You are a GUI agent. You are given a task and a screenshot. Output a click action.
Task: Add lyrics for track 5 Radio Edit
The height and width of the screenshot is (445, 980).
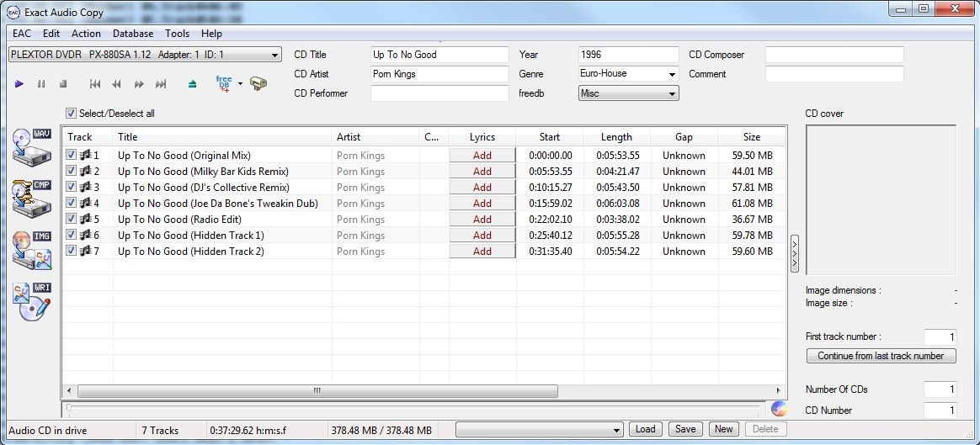click(482, 219)
